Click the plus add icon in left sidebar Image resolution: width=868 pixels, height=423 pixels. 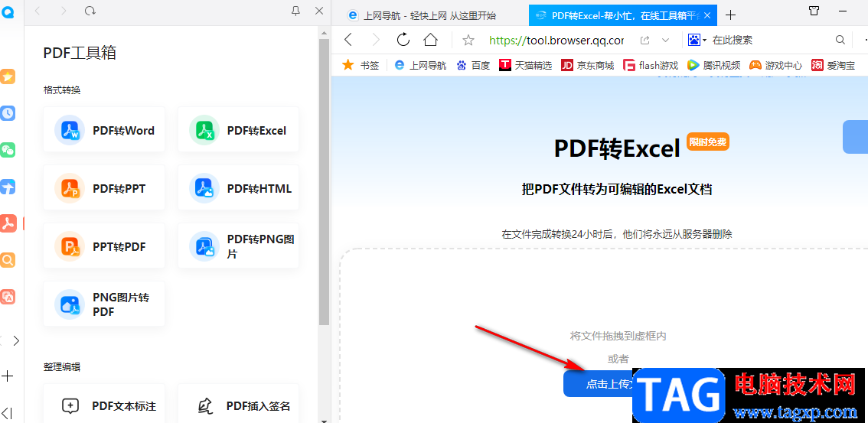tap(7, 376)
